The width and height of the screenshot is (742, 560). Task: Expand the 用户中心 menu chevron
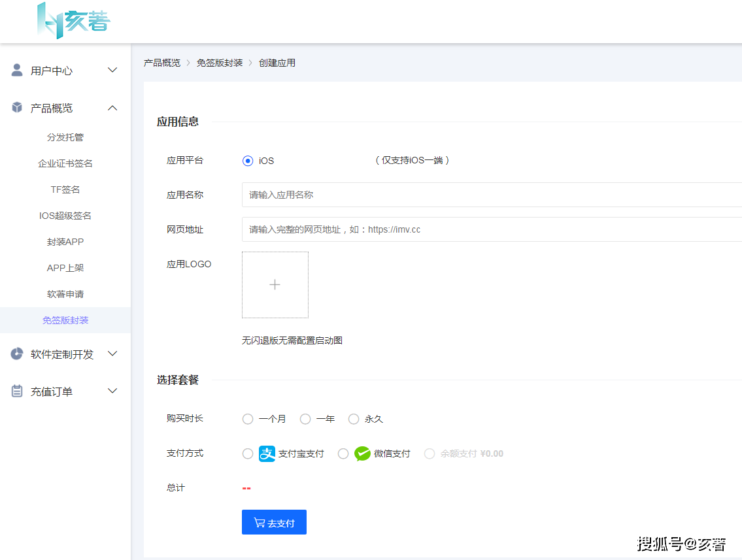coord(112,70)
